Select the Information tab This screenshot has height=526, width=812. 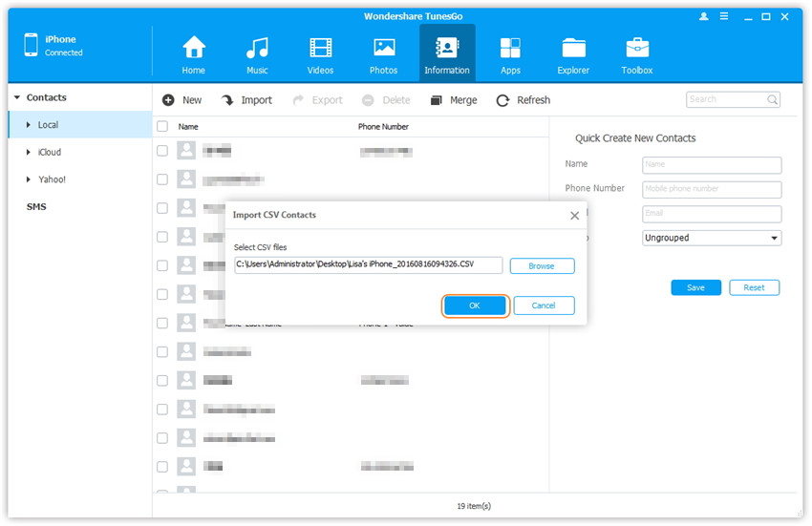(447, 53)
